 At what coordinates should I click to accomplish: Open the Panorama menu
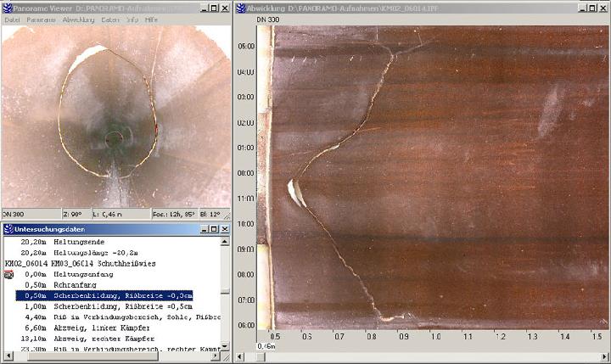point(40,20)
